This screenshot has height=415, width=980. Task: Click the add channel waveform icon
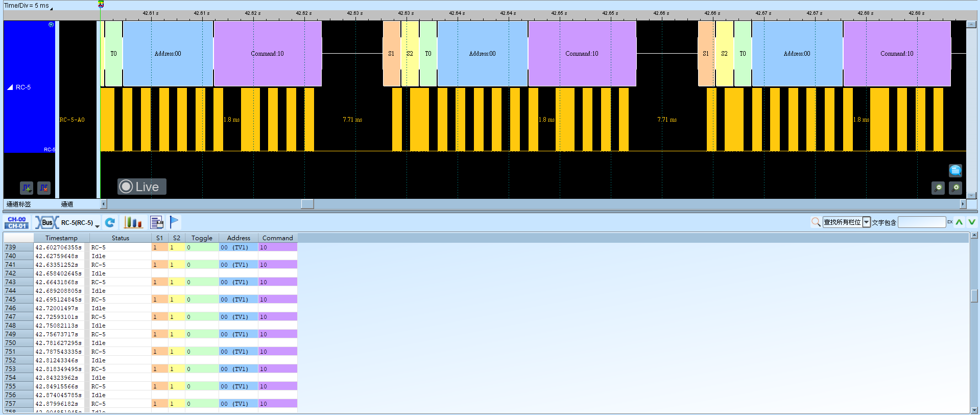click(x=27, y=188)
